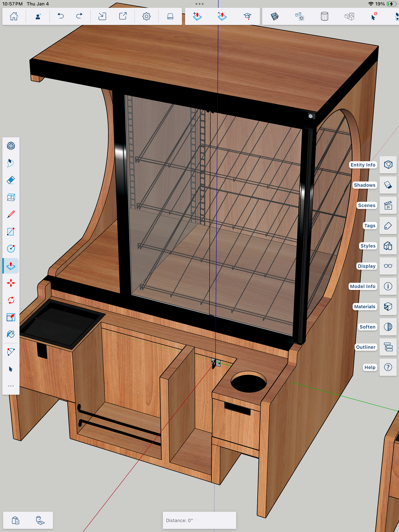This screenshot has width=399, height=532.
Task: Select the Tape Measure tool
Action: (11, 352)
